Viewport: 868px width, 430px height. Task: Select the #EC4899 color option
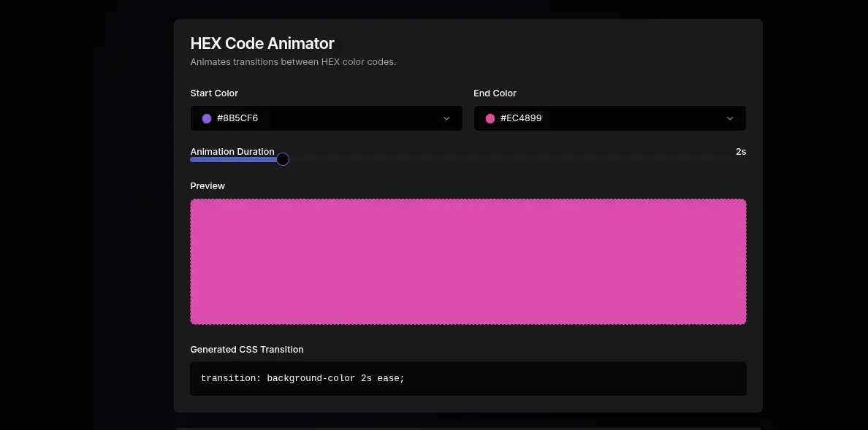point(519,118)
